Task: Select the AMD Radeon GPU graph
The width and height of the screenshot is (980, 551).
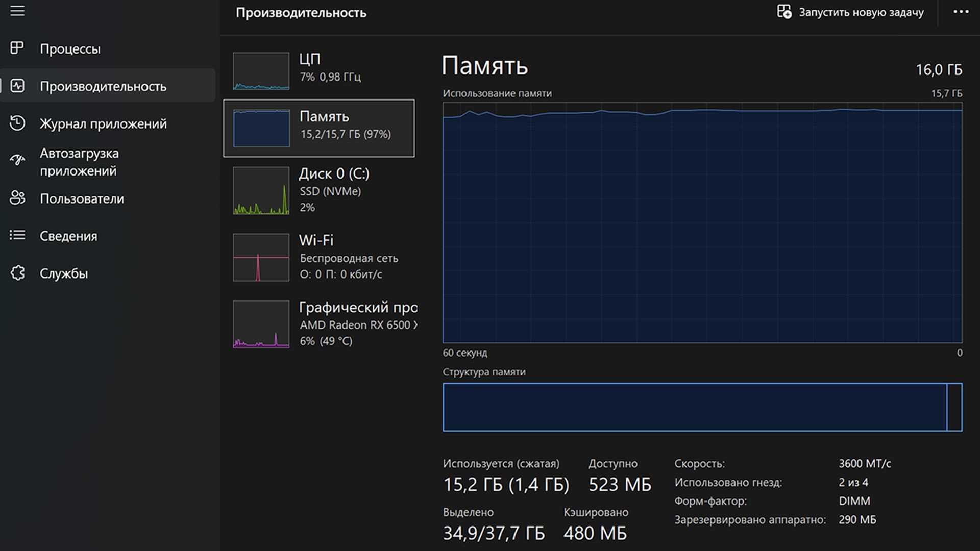Action: pos(319,324)
